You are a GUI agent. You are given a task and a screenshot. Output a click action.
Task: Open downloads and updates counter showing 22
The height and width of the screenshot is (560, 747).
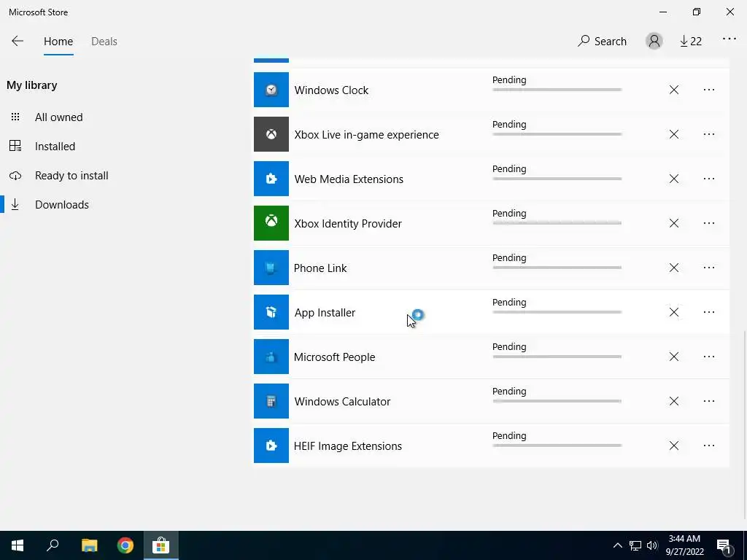690,42
